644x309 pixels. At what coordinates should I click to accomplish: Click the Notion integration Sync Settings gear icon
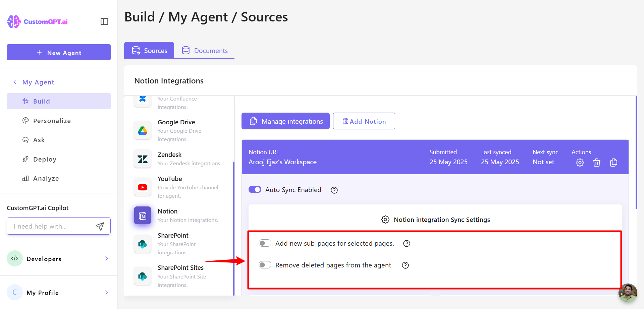[x=385, y=220]
